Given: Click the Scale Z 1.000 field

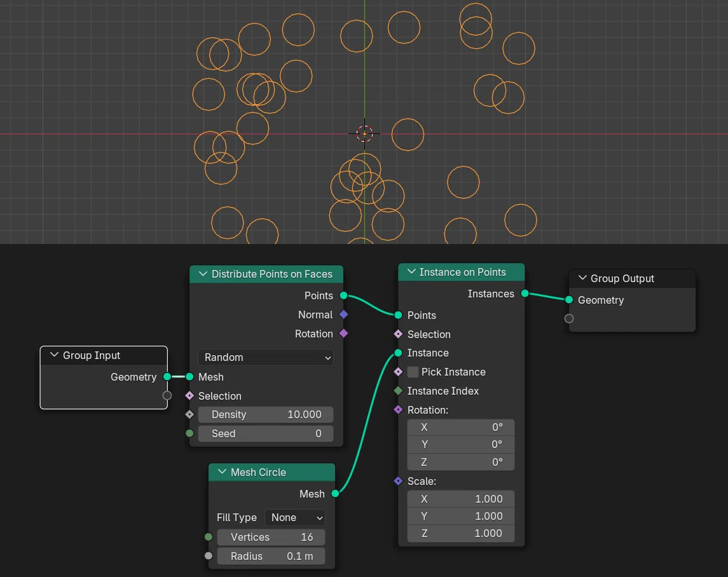Looking at the screenshot, I should (460, 533).
